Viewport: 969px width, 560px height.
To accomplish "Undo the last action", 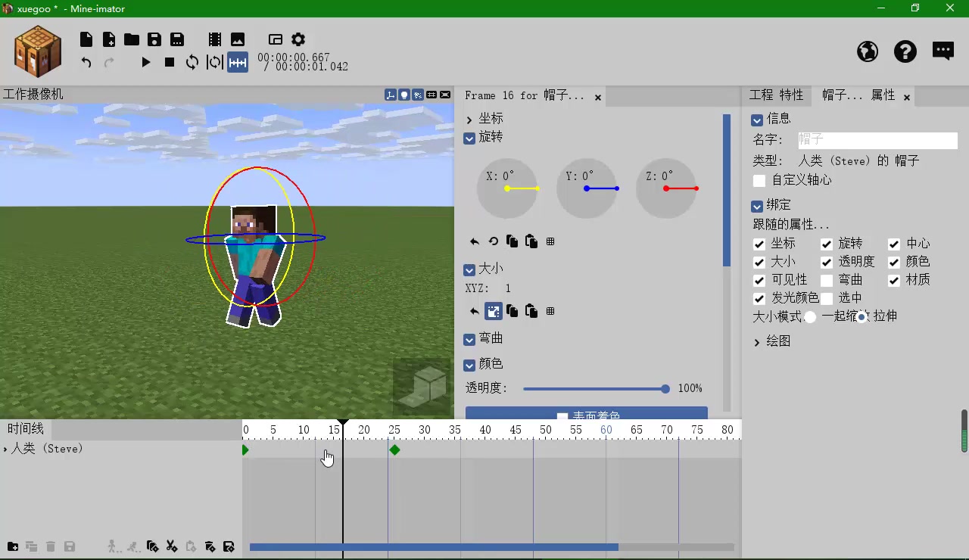I will click(86, 62).
